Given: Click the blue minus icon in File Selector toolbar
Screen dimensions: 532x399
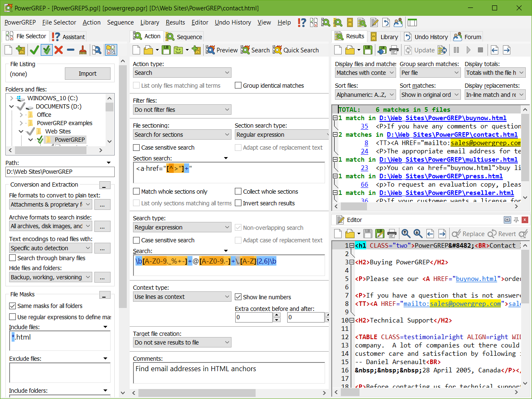Looking at the screenshot, I should pyautogui.click(x=71, y=50).
